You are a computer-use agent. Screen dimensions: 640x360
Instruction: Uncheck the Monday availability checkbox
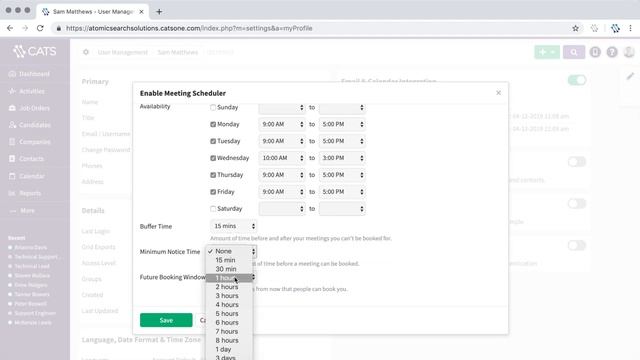[x=213, y=124]
